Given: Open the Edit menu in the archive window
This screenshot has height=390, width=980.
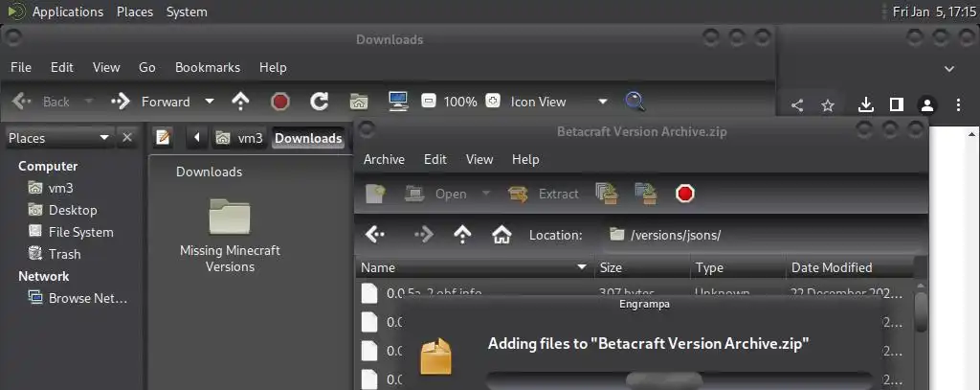Looking at the screenshot, I should click(435, 159).
